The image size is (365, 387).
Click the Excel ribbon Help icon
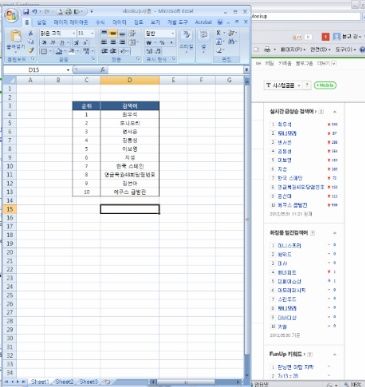coord(220,22)
